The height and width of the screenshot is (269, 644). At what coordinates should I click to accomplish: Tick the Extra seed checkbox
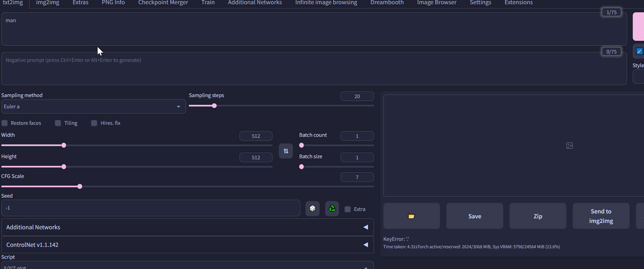click(348, 209)
